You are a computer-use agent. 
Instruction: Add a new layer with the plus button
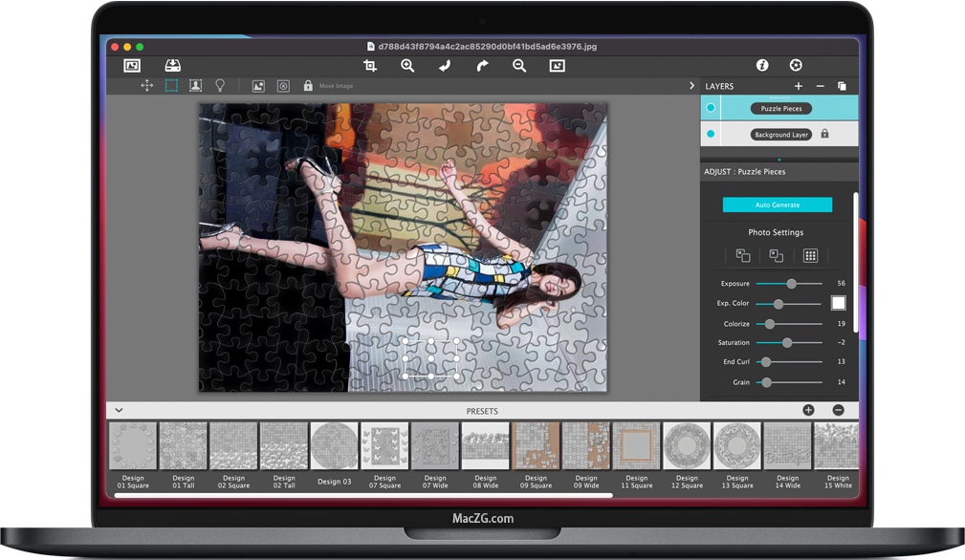coord(798,86)
